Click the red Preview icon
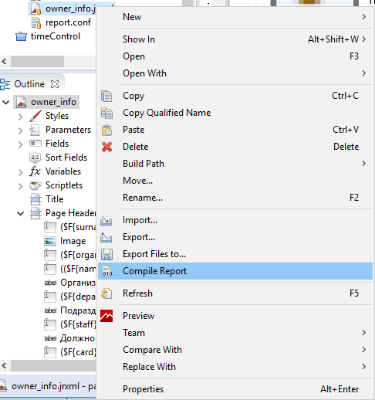Viewport: 375px width, 400px height. pos(106,316)
